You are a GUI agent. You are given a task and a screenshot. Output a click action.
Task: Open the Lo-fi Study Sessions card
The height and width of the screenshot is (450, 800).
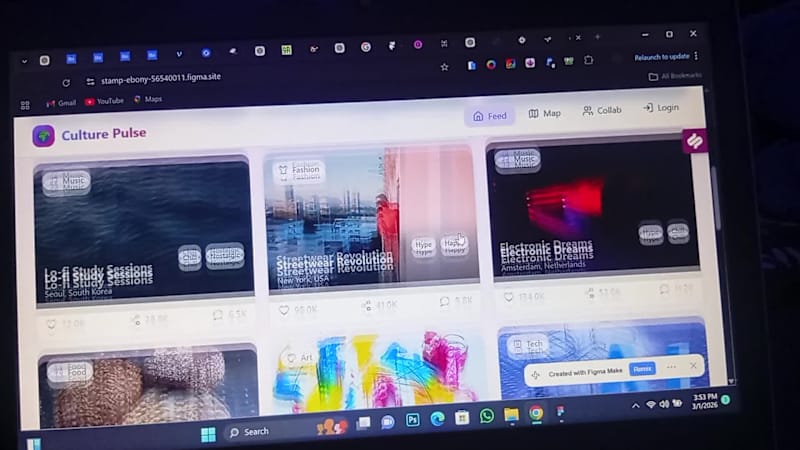[x=143, y=233]
